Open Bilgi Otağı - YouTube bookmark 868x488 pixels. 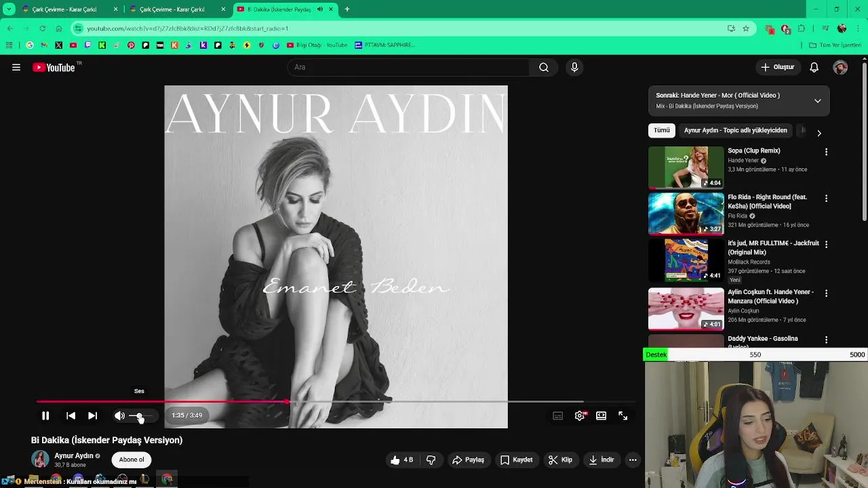(x=317, y=45)
